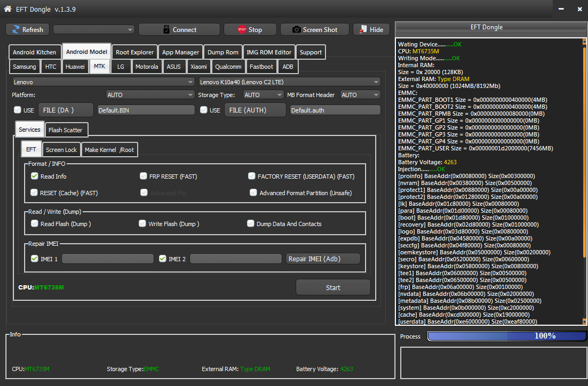Toggle the IMEI 1 checkbox

coord(35,259)
